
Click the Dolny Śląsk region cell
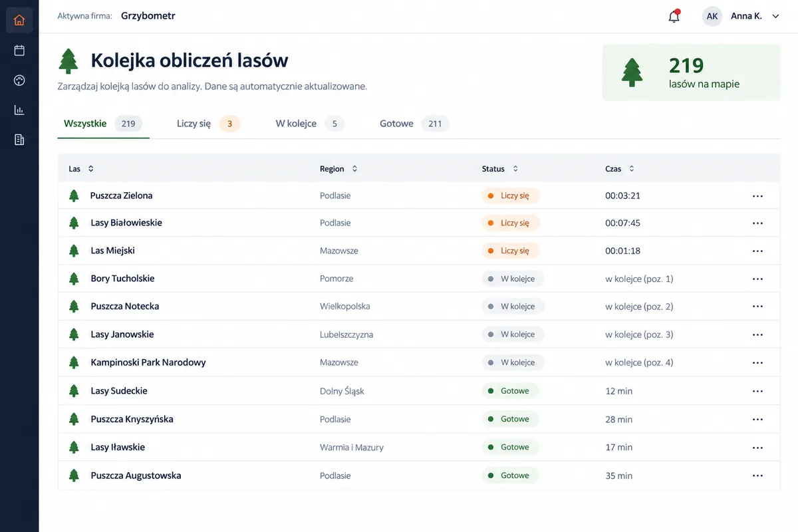coord(342,391)
